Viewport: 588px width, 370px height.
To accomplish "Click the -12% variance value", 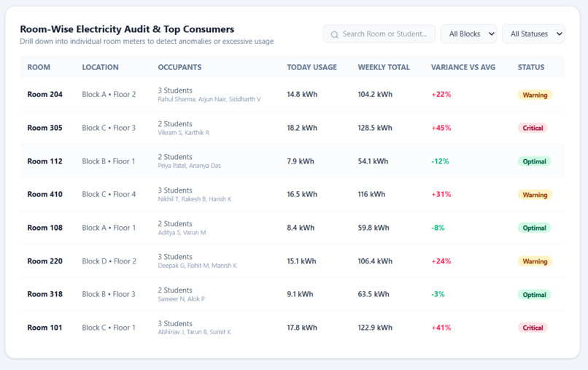I will click(x=440, y=161).
